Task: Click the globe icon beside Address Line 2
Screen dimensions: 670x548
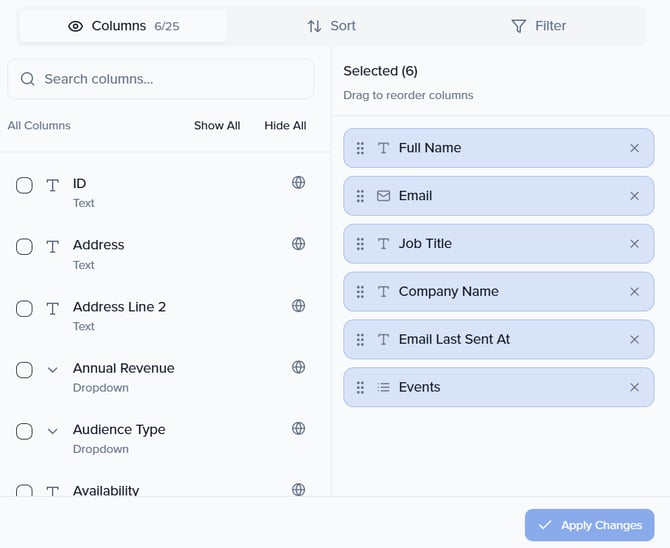Action: (x=298, y=306)
